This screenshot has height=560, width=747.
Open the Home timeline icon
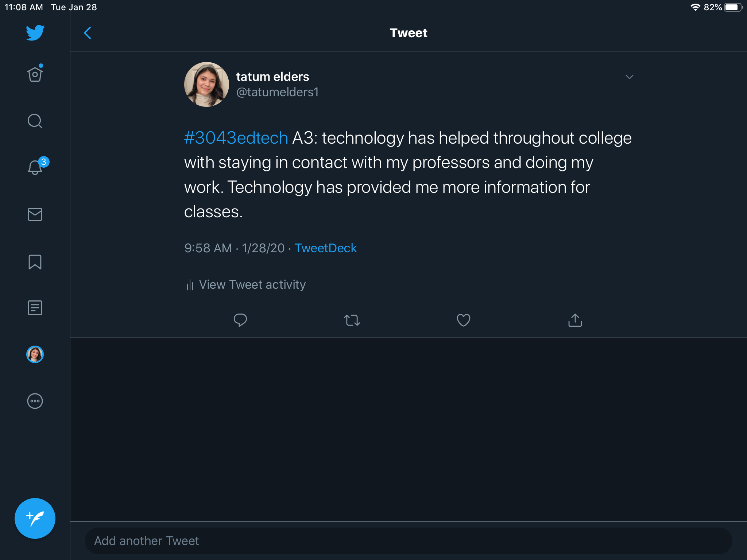pyautogui.click(x=35, y=74)
